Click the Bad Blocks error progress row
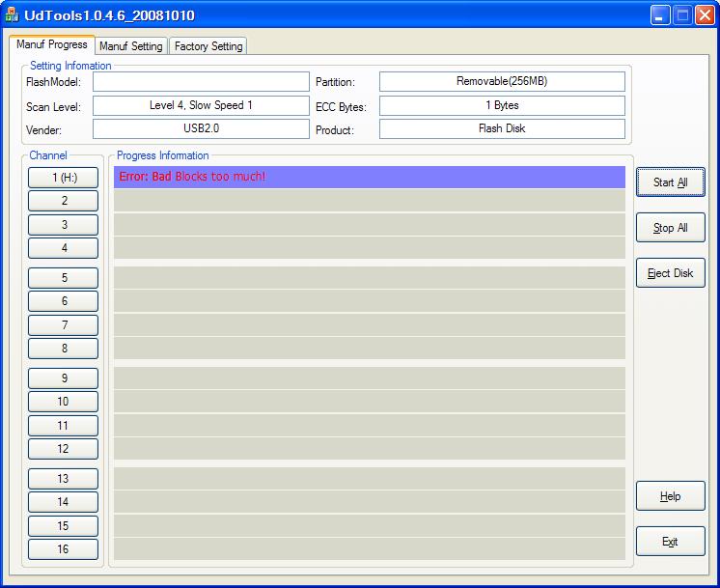Screen dimensions: 720x588 [369, 177]
